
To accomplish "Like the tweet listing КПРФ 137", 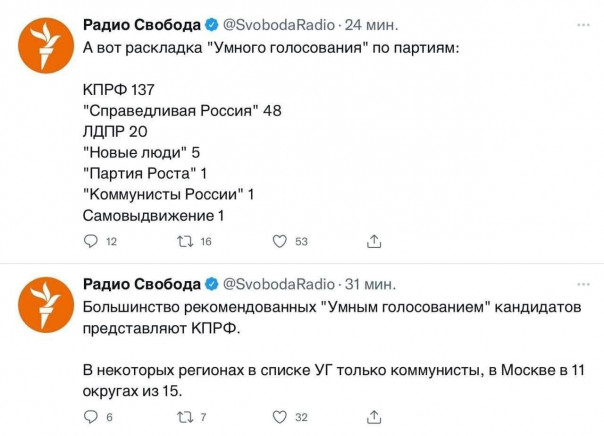I will pos(280,241).
